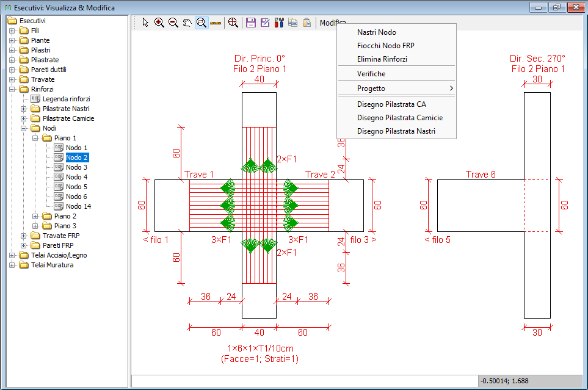Viewport: 588px width, 390px height.
Task: Open the Progetto submenu
Action: [396, 88]
